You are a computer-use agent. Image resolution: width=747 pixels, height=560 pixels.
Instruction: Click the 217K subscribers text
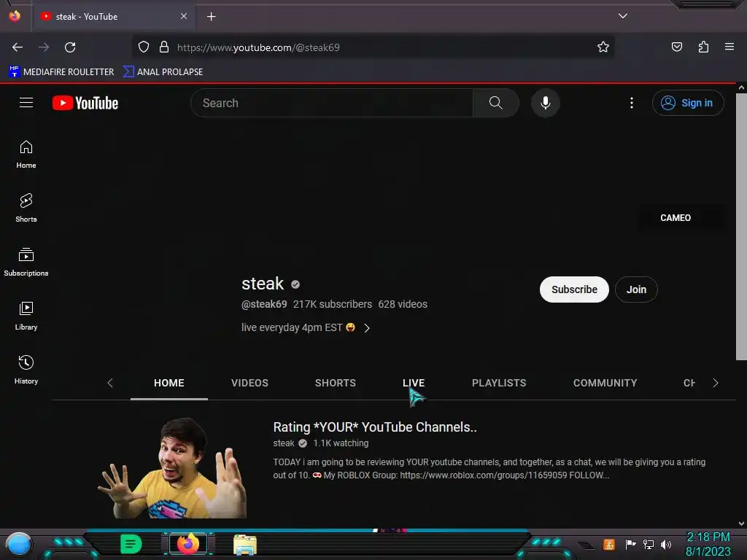pyautogui.click(x=333, y=304)
